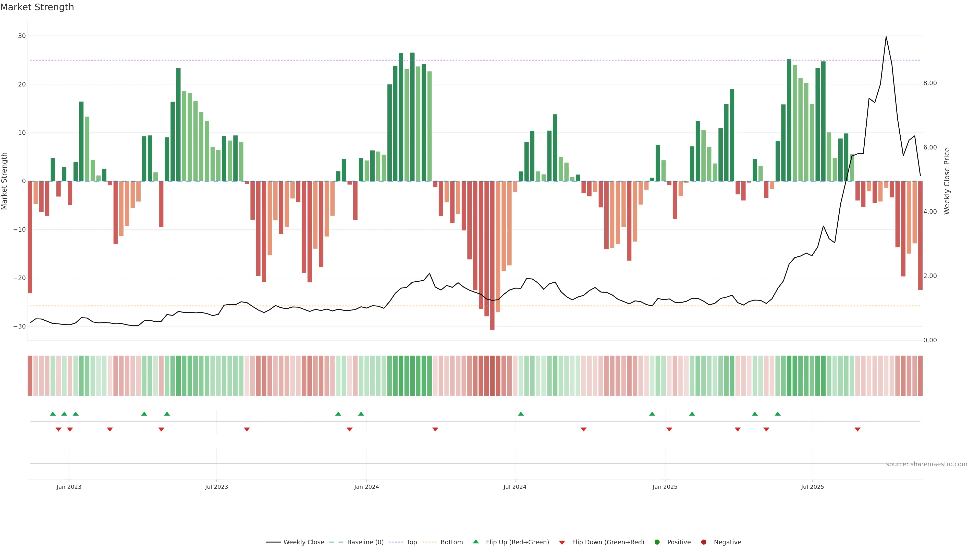This screenshot has width=980, height=551.
Task: Click the flip-up triangle marker just after Jul 2024
Action: pyautogui.click(x=521, y=414)
